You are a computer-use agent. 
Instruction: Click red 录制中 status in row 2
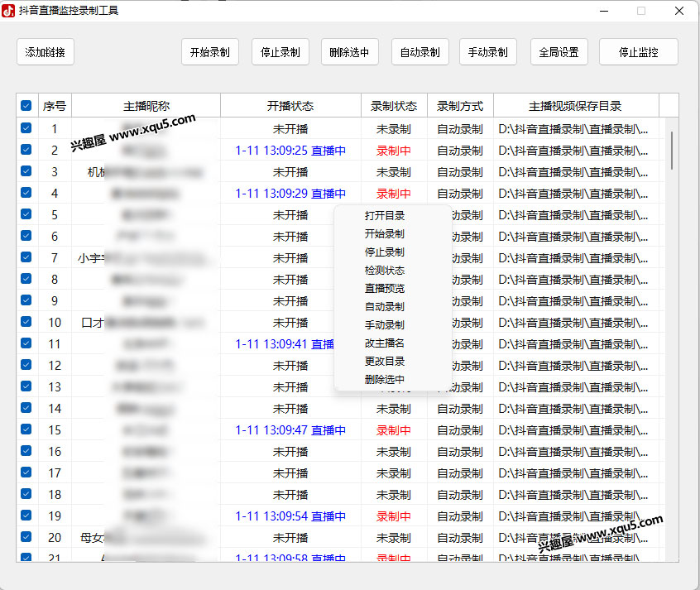tap(393, 151)
